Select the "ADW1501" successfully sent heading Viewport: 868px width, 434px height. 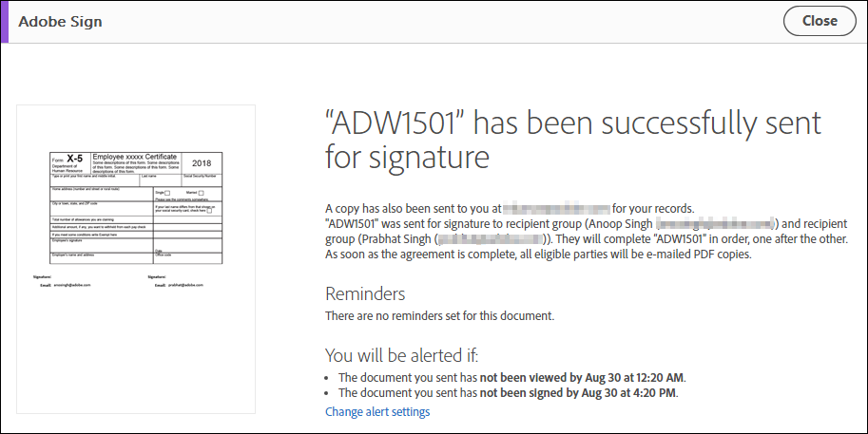click(573, 140)
